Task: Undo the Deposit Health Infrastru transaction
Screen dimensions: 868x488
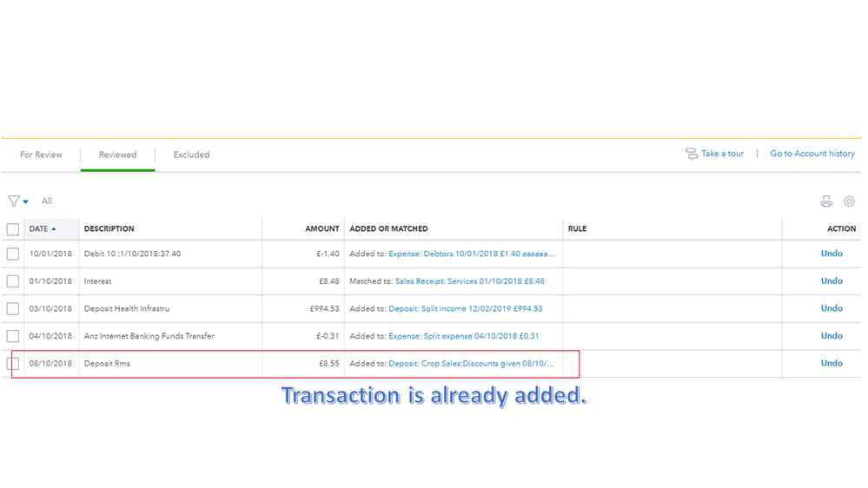Action: tap(832, 308)
